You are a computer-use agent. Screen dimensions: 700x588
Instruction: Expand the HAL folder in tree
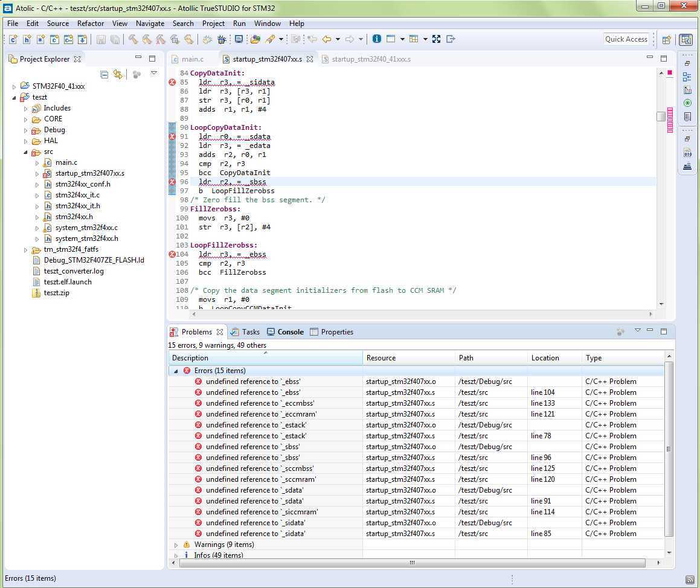tap(25, 141)
